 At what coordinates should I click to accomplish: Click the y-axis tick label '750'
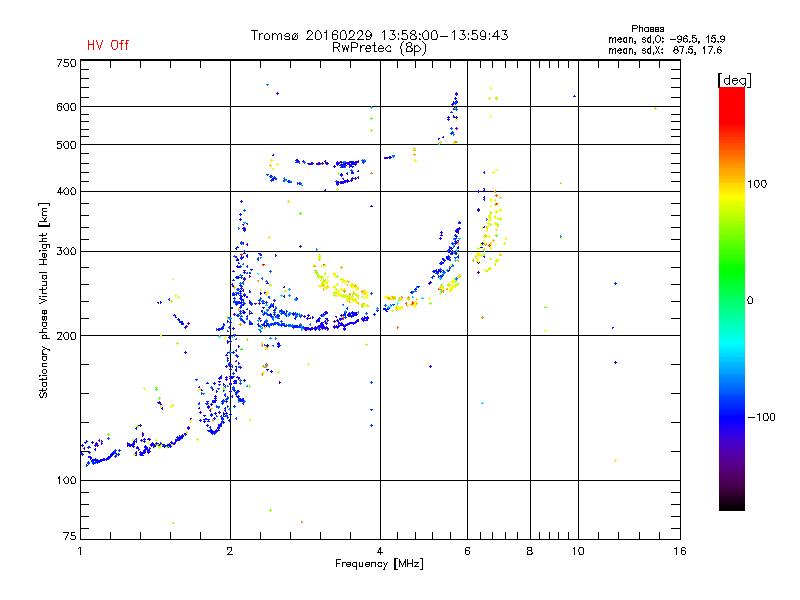pos(67,63)
